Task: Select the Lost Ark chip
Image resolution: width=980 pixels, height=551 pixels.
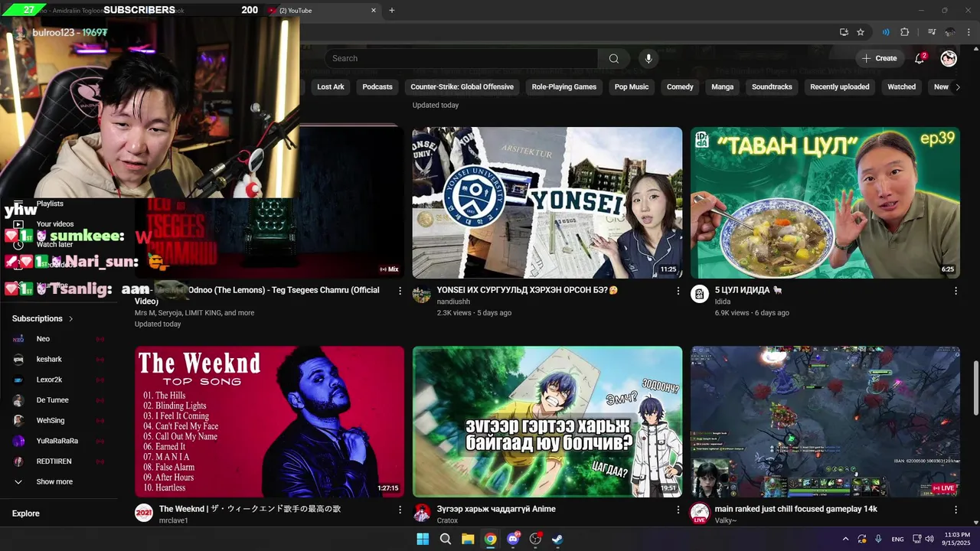Action: (x=331, y=87)
